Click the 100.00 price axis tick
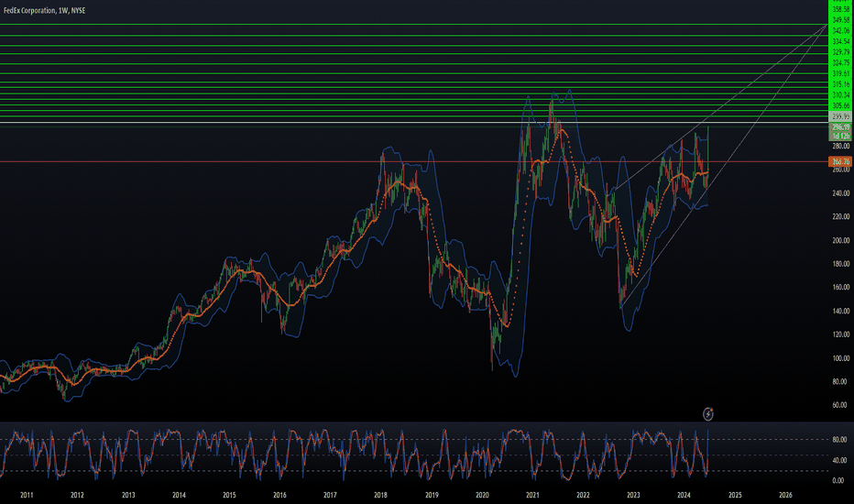 [x=841, y=358]
